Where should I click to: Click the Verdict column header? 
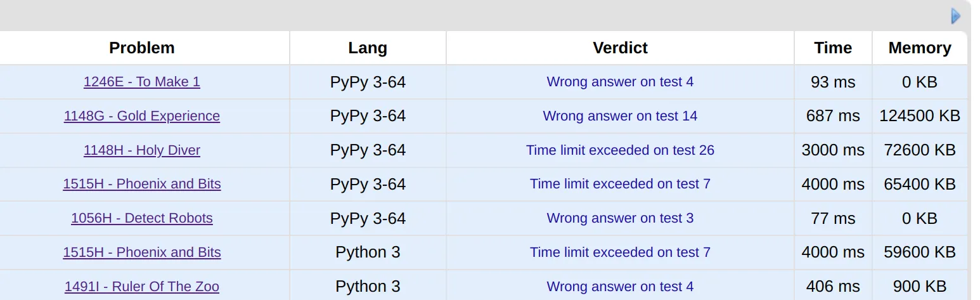pyautogui.click(x=620, y=48)
